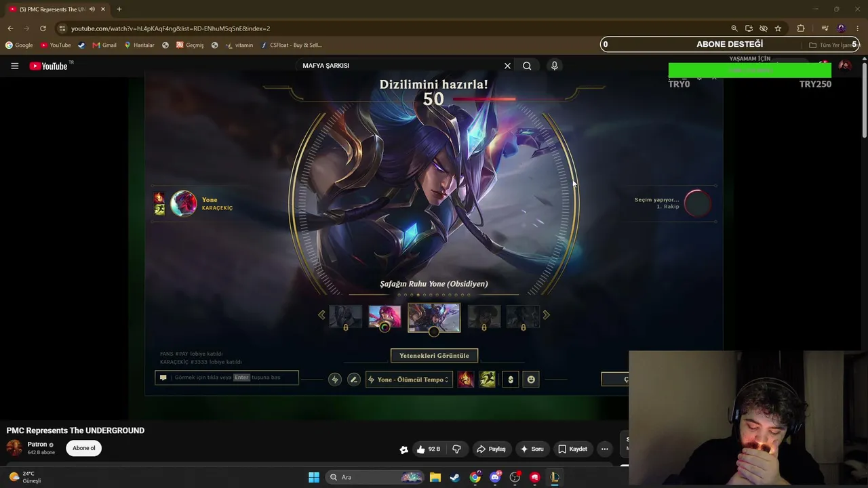Image resolution: width=868 pixels, height=488 pixels.
Task: Go to YouTube home via logo
Action: point(49,66)
